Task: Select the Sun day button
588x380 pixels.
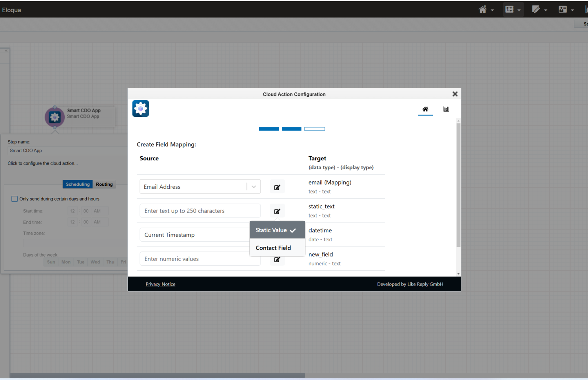Action: click(51, 262)
